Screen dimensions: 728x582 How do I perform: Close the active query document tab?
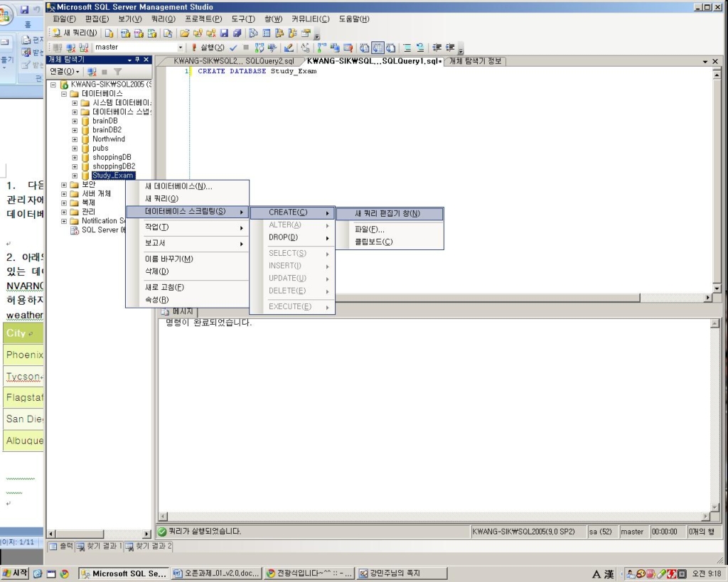point(715,61)
